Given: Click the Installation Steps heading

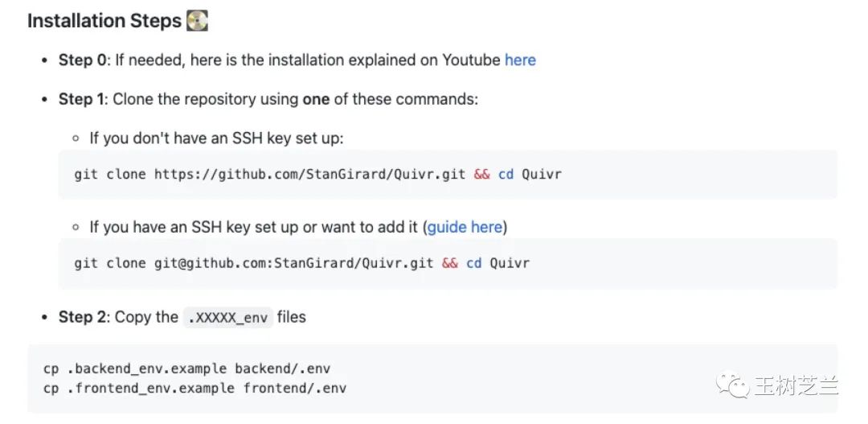Looking at the screenshot, I should (104, 21).
